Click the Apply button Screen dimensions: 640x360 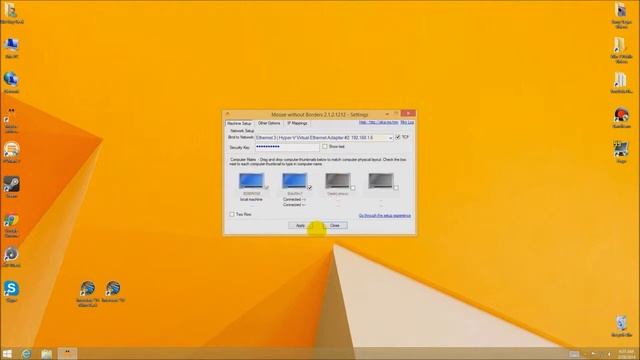point(301,225)
